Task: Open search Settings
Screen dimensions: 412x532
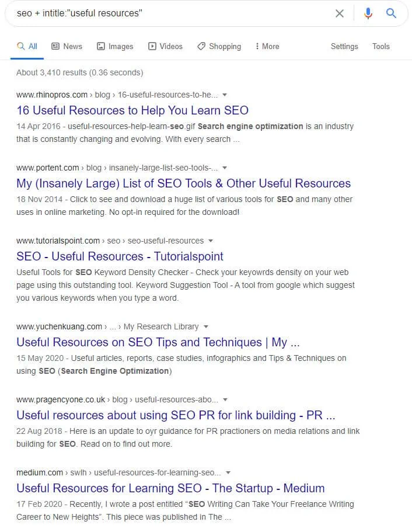Action: coord(344,47)
